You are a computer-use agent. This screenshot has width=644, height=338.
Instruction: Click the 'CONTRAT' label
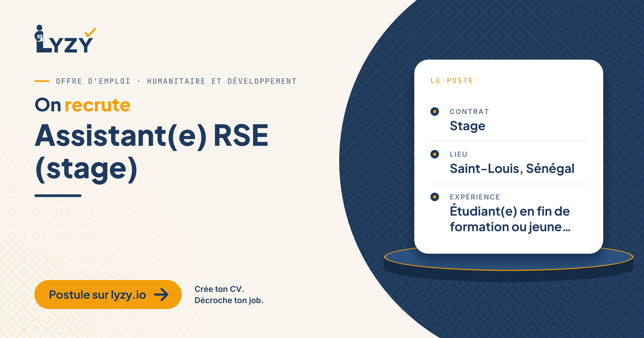(470, 112)
